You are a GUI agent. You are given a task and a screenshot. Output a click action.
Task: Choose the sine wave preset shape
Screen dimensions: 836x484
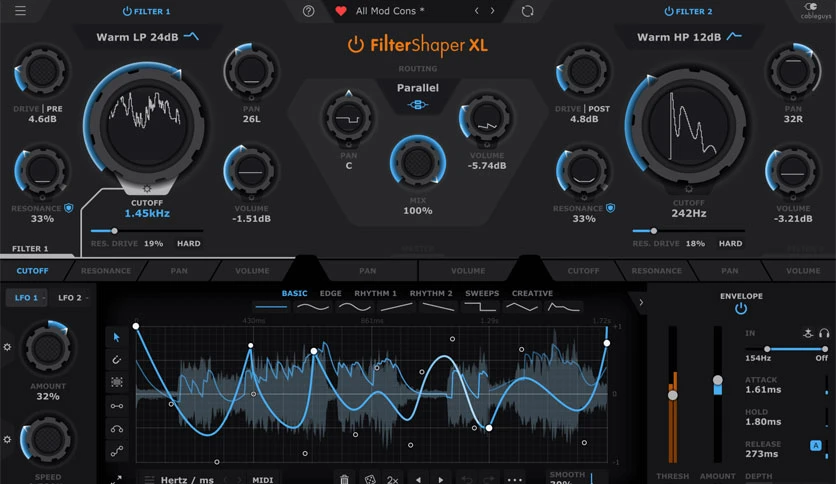[x=313, y=307]
